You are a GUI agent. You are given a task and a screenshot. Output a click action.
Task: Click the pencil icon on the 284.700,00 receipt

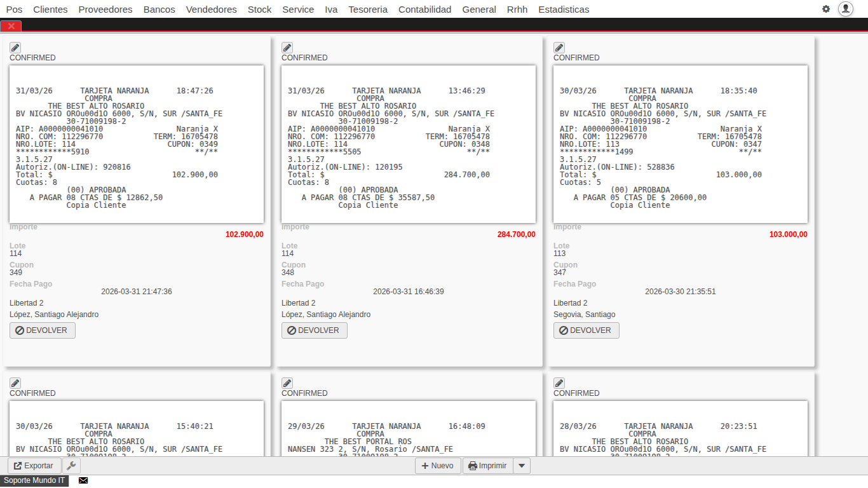(x=287, y=47)
